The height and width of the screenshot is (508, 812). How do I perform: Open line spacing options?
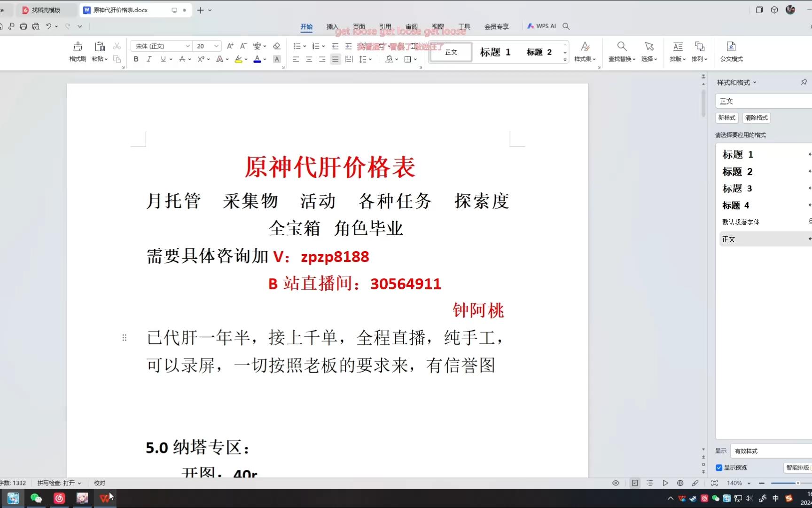point(365,59)
